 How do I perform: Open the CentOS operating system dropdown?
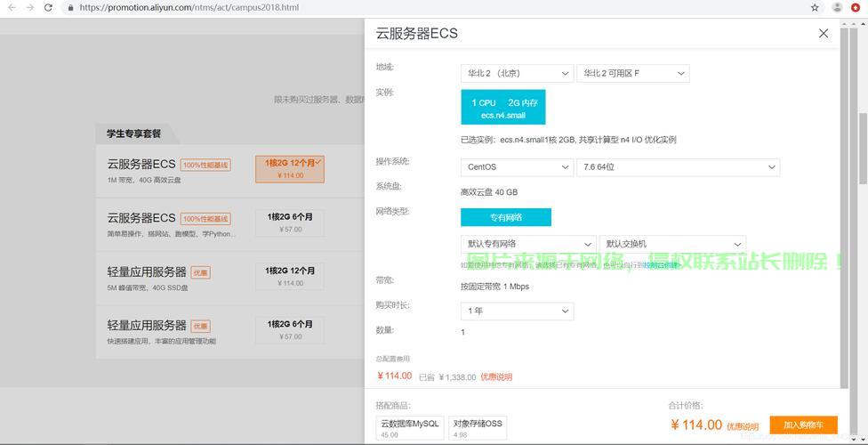point(517,166)
